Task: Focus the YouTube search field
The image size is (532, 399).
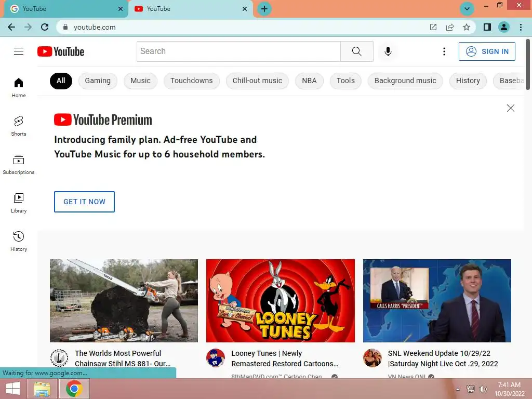Action: (238, 51)
